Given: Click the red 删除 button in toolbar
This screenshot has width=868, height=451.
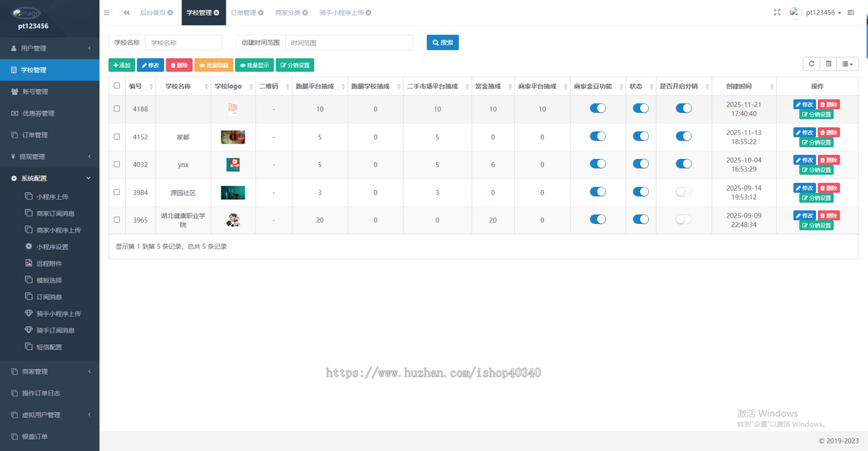Looking at the screenshot, I should pos(179,65).
